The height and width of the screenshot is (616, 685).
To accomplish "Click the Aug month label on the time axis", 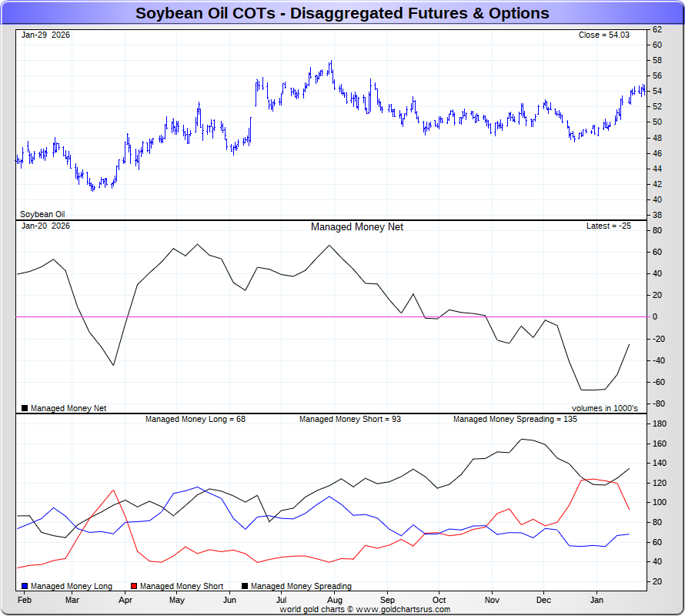I will coord(335,599).
